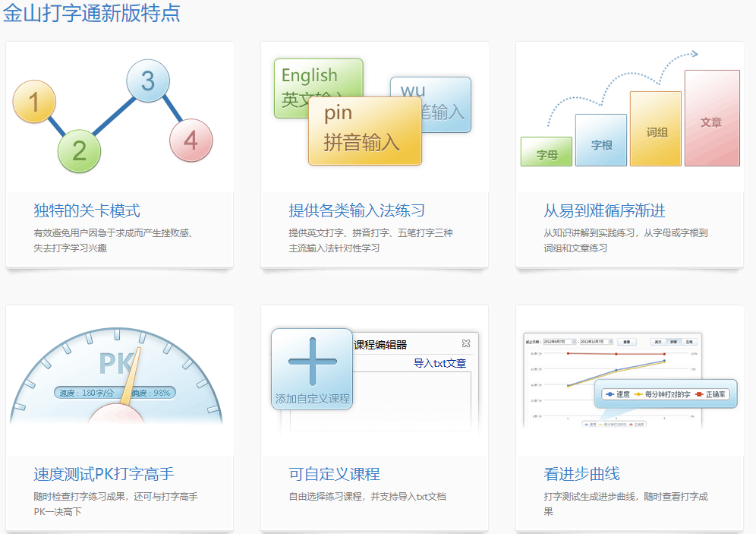Click the red number 4 circle
The image size is (756, 534).
[x=191, y=141]
